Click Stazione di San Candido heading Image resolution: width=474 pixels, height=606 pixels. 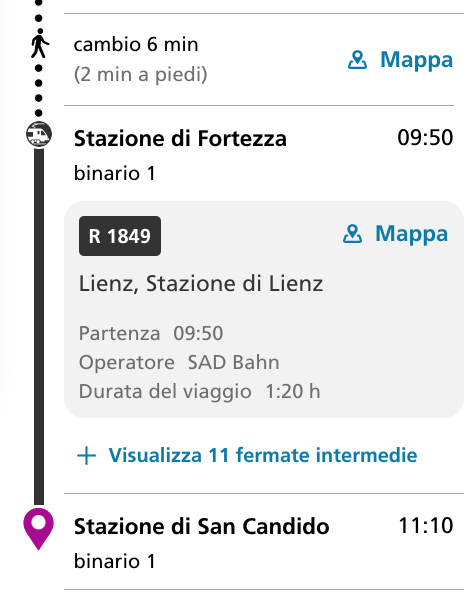pos(201,526)
